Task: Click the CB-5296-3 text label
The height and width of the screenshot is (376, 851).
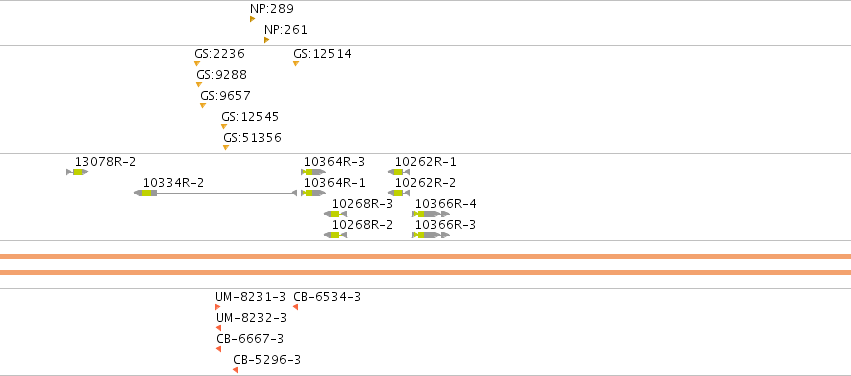Action: [267, 360]
